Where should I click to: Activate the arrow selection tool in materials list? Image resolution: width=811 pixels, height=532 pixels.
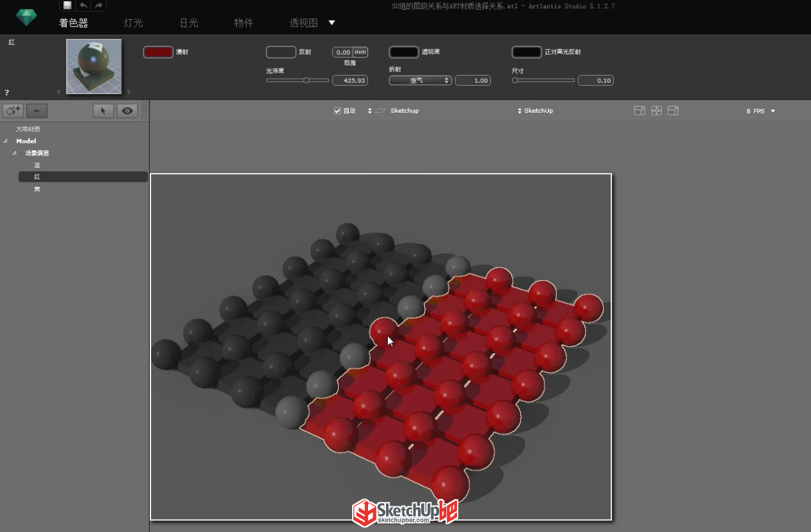(103, 111)
